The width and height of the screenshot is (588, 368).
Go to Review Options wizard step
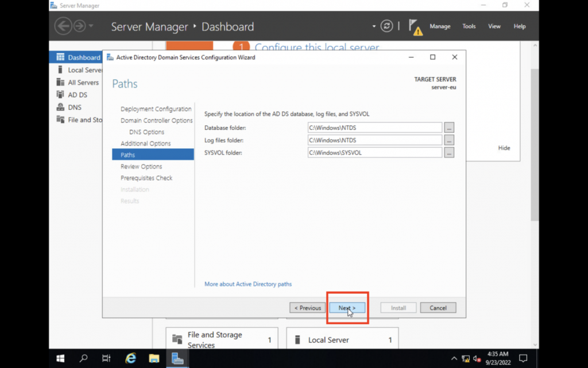coord(141,166)
